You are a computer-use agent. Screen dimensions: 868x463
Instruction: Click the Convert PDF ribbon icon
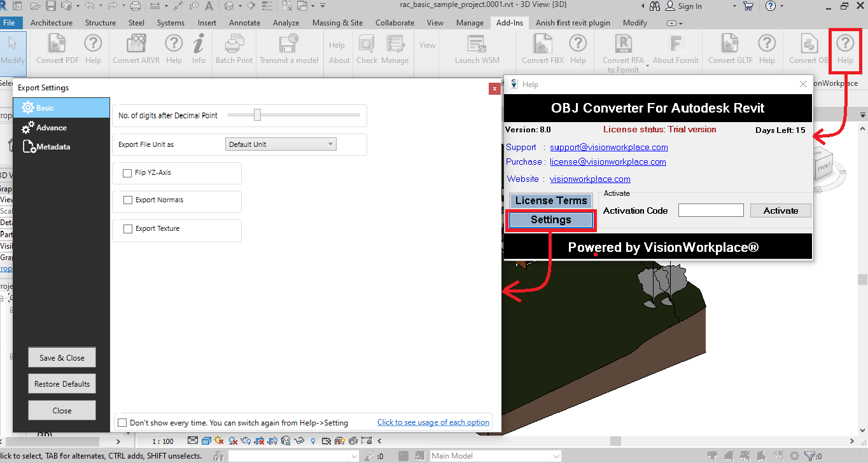point(58,44)
